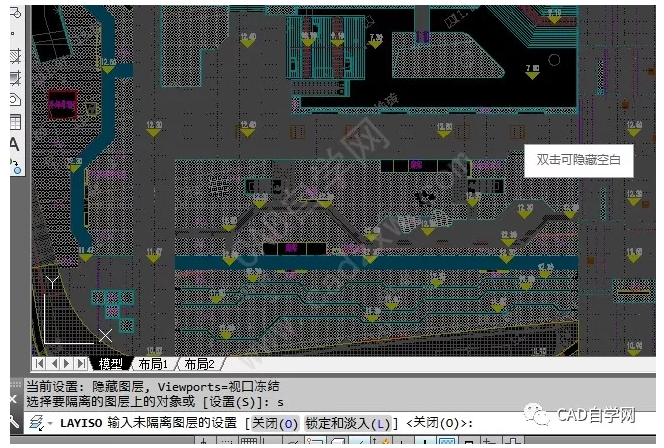Click the 选择要隐离的图层上的对象 history line
Screen dimensions: 664x448
coord(155,401)
